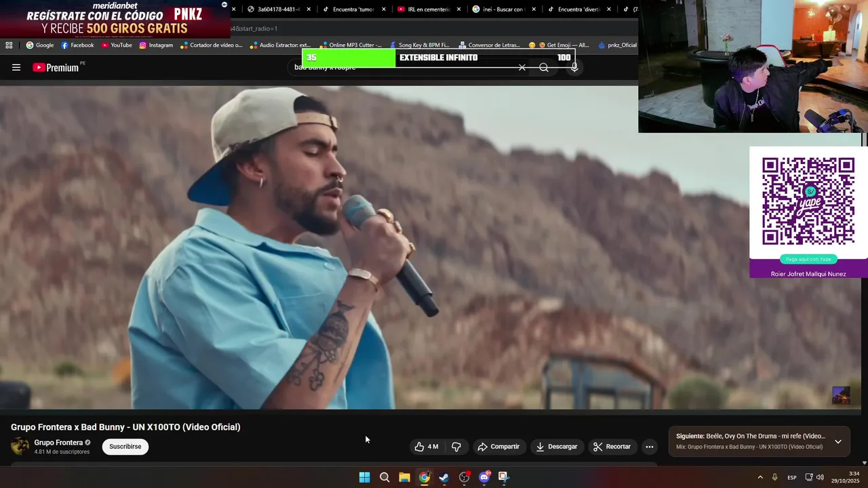Open the Snipping Tool taskbar icon
The image size is (868, 488).
coord(503,477)
